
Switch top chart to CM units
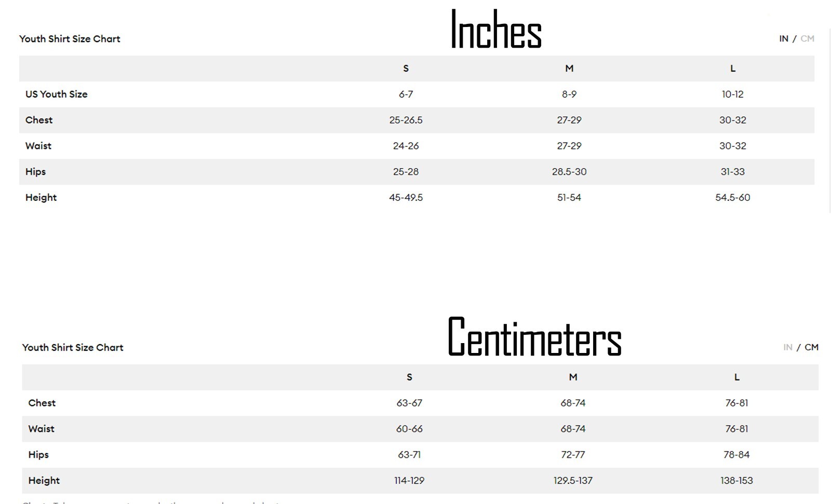coord(807,38)
